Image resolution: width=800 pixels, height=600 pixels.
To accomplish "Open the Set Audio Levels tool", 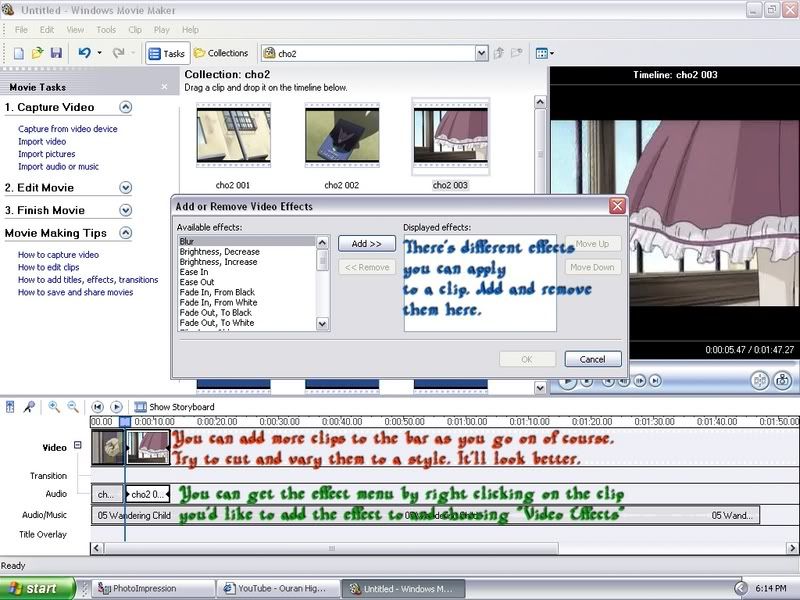I will [x=10, y=407].
